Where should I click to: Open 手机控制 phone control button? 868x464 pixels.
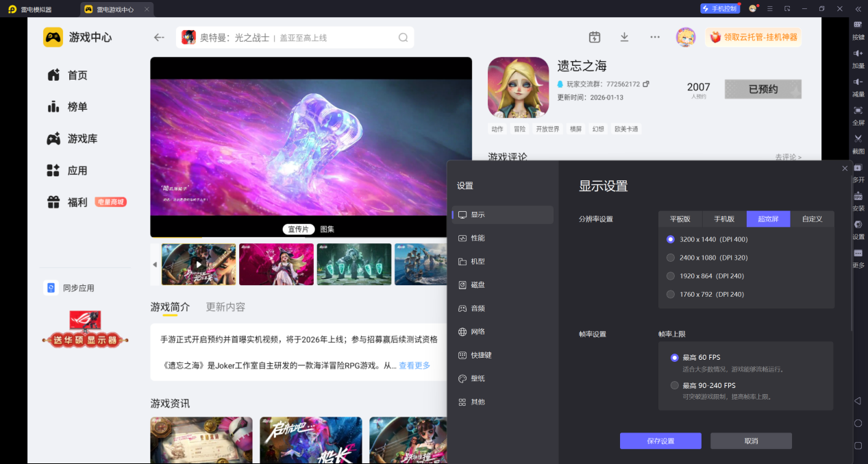[x=719, y=8]
